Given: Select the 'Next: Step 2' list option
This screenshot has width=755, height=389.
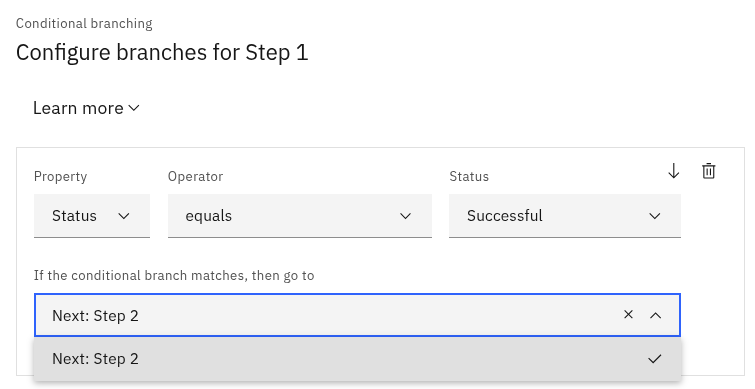Looking at the screenshot, I should tap(357, 359).
